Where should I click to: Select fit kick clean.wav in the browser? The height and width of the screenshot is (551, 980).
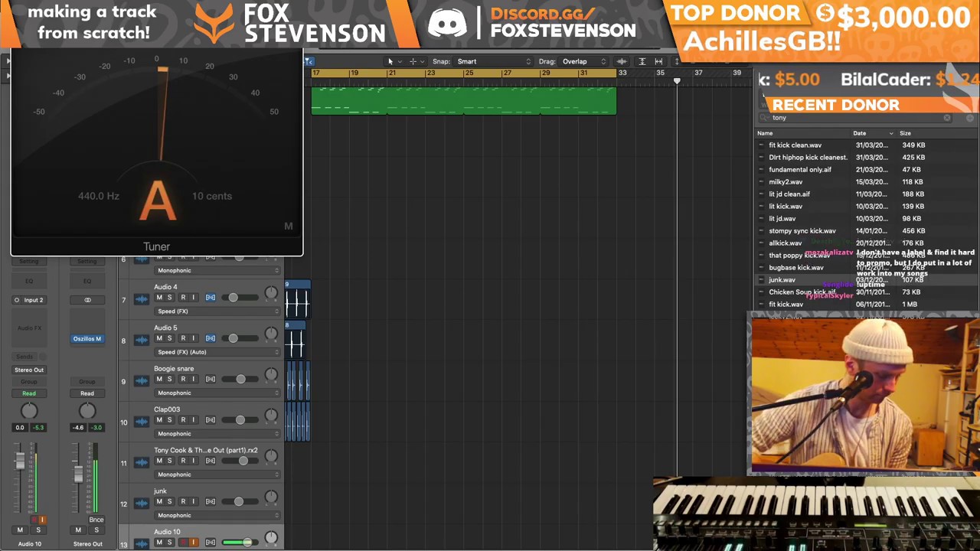point(795,145)
